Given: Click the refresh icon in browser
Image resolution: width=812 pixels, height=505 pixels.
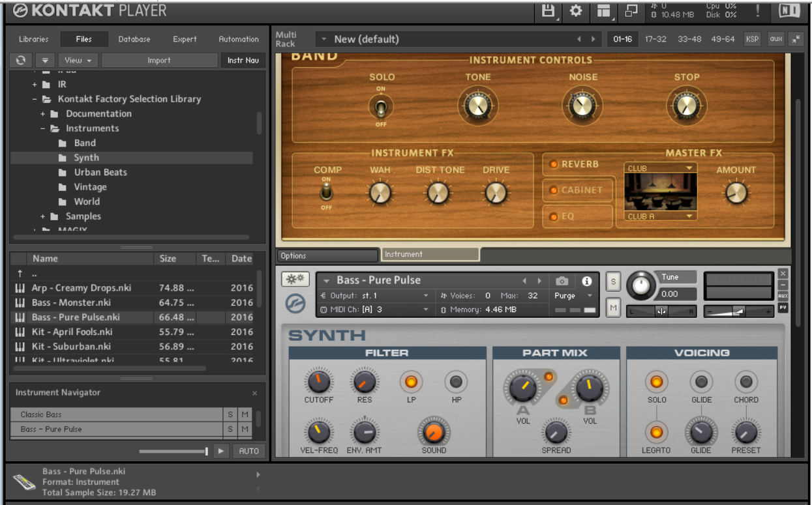Looking at the screenshot, I should tap(21, 60).
